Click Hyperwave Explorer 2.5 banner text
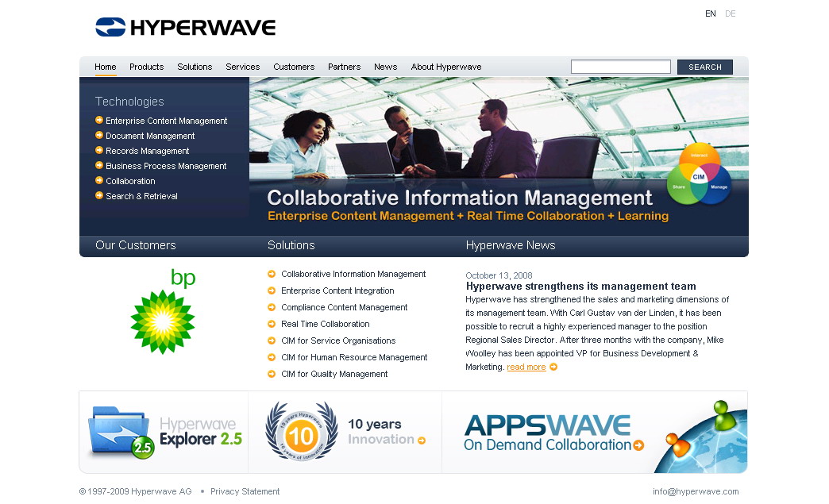 click(201, 432)
